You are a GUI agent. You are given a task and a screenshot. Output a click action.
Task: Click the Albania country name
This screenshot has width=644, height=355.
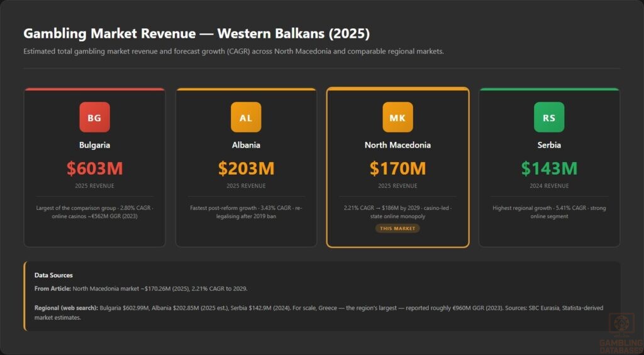click(x=246, y=145)
